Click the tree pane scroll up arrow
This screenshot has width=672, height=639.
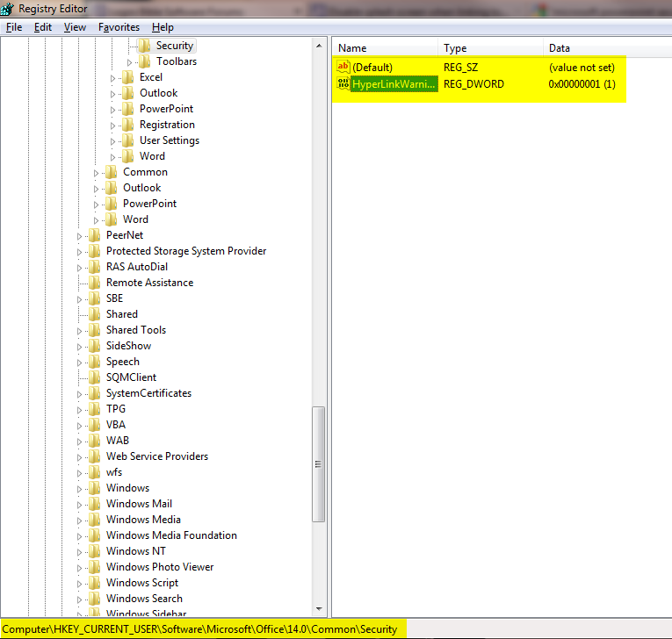pyautogui.click(x=319, y=46)
